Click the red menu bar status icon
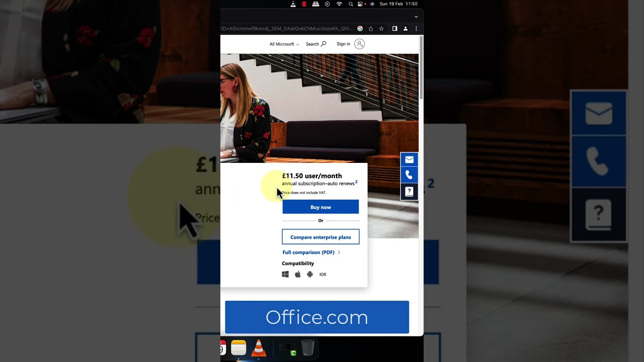This screenshot has height=362, width=644. [x=304, y=4]
